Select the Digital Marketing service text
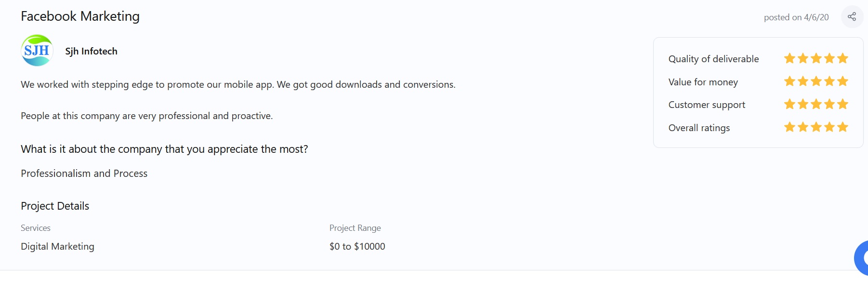Image resolution: width=868 pixels, height=281 pixels. coord(57,246)
